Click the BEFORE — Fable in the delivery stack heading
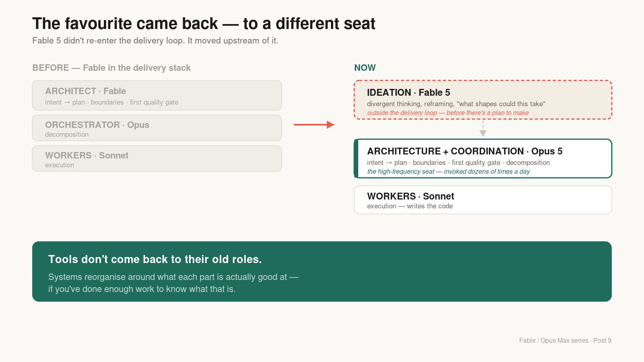Screen dimensions: 644x362 (x=111, y=68)
